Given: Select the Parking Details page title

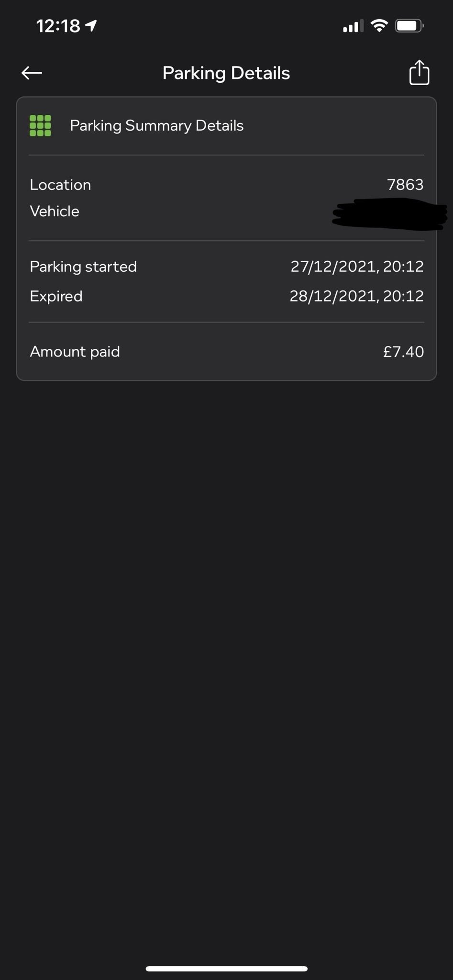Looking at the screenshot, I should [x=226, y=73].
